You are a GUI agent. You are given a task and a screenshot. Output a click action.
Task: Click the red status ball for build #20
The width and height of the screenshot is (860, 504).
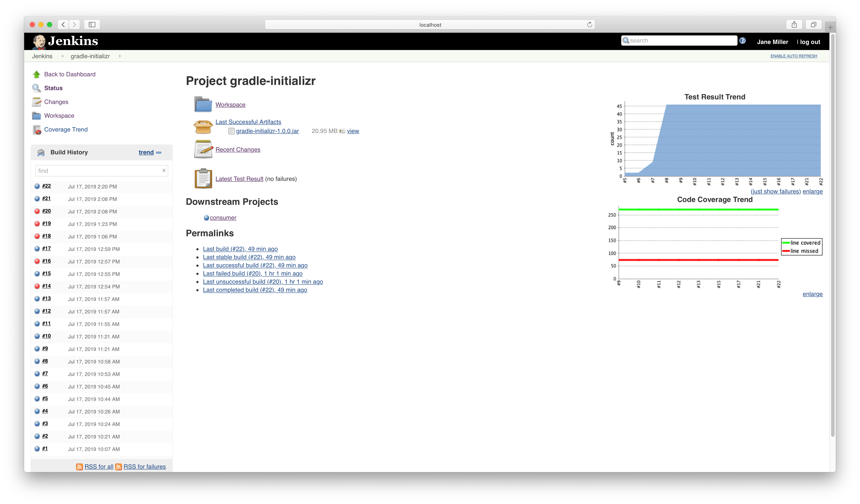37,211
